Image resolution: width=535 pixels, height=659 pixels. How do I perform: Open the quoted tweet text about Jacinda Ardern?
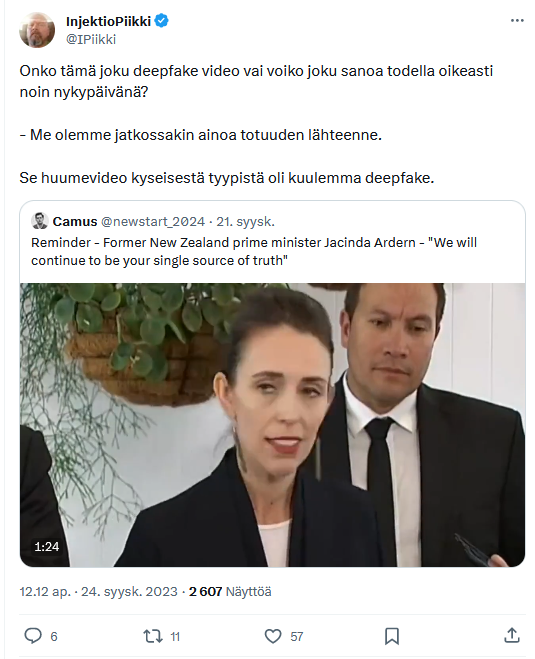pos(254,251)
